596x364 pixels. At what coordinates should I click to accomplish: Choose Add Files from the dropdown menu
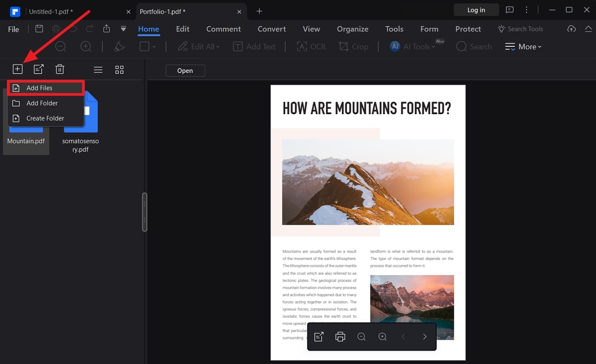tap(46, 88)
